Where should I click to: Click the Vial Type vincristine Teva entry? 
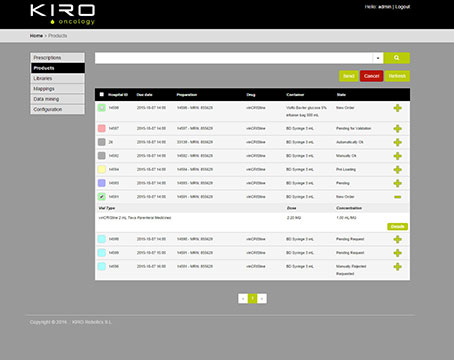135,218
